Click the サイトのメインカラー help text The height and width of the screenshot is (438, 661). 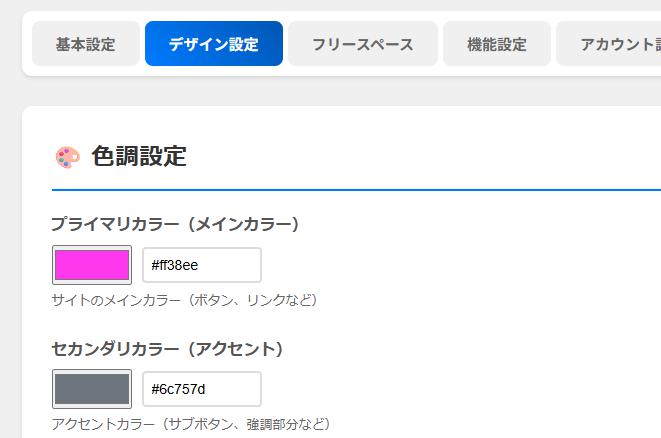(x=184, y=300)
